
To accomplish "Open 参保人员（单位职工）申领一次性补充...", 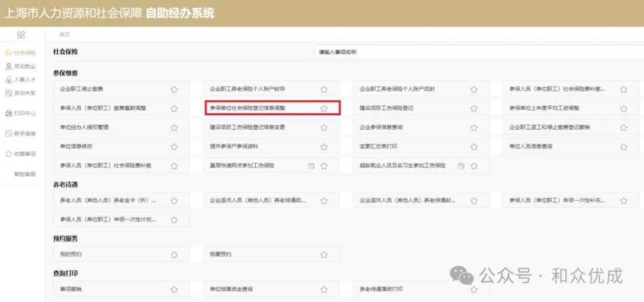I will pyautogui.click(x=571, y=201).
